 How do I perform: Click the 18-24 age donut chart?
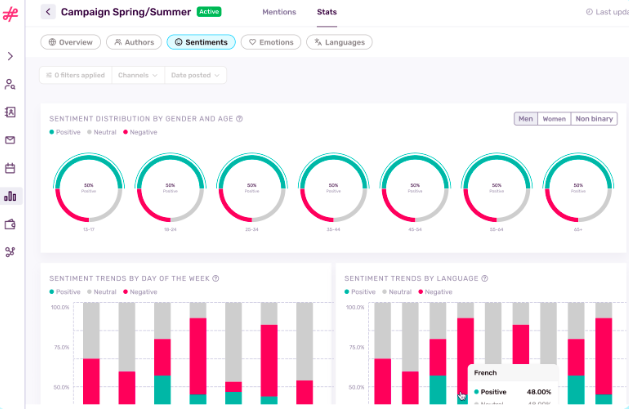(x=170, y=188)
